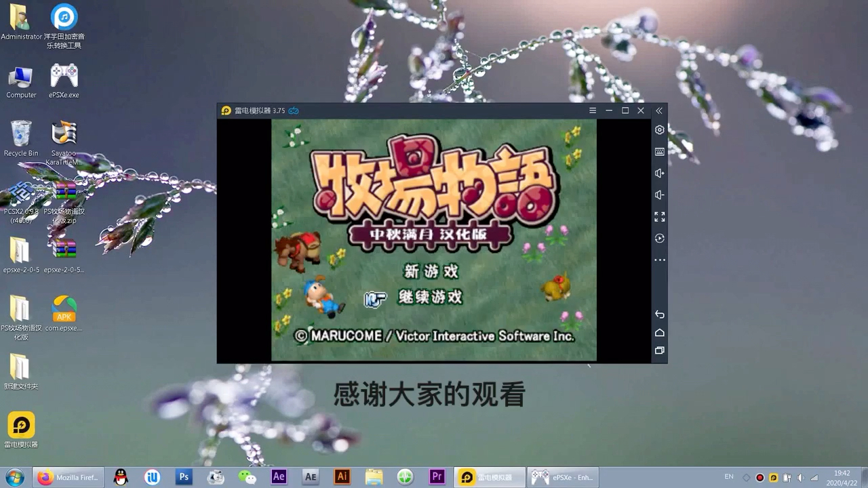
Task: Select PS牧场物语汉化版.zip archive icon
Action: tap(64, 202)
